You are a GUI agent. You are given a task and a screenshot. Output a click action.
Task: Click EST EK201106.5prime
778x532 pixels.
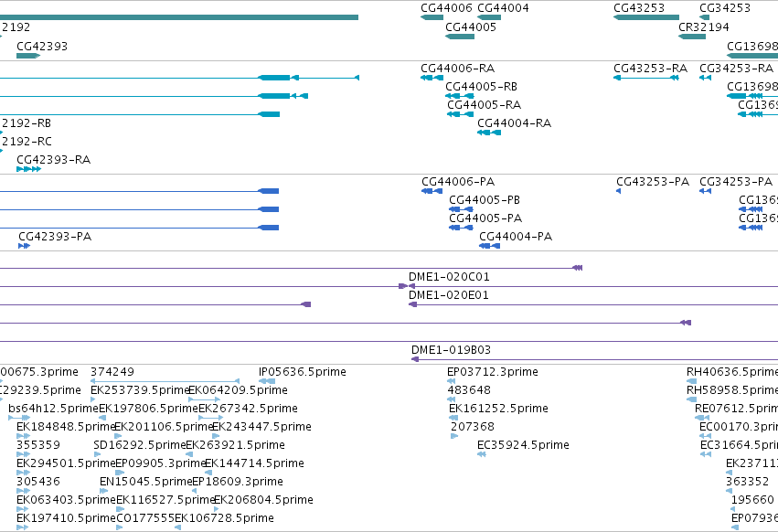(x=164, y=427)
